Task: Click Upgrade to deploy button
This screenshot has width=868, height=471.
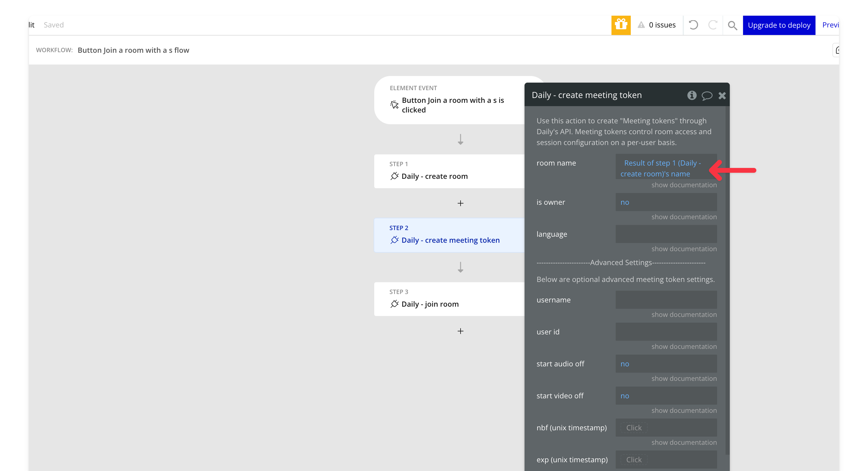Action: (x=779, y=25)
